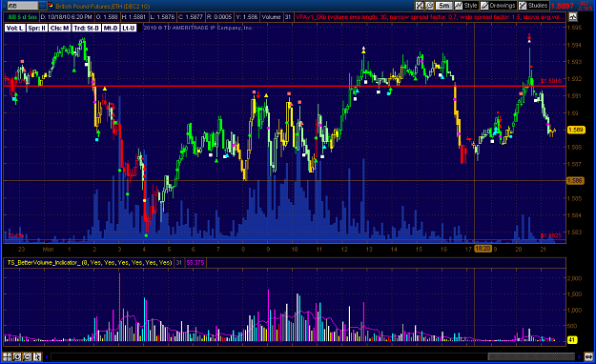
Task: Click the British Pound Futures,ETH (DEC2 10) title
Action: [103, 6]
